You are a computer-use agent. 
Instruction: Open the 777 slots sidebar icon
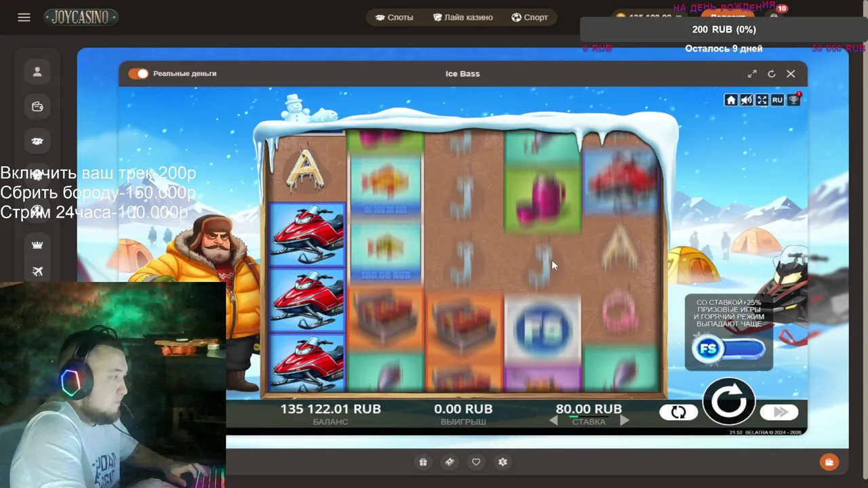tap(37, 141)
